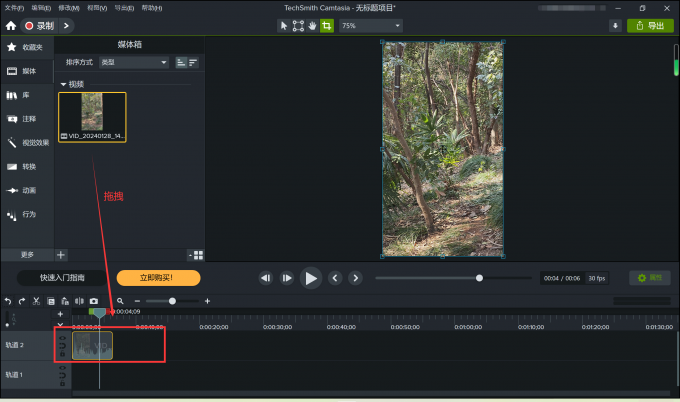The height and width of the screenshot is (402, 680).
Task: Export the project via 导出 button
Action: [650, 26]
